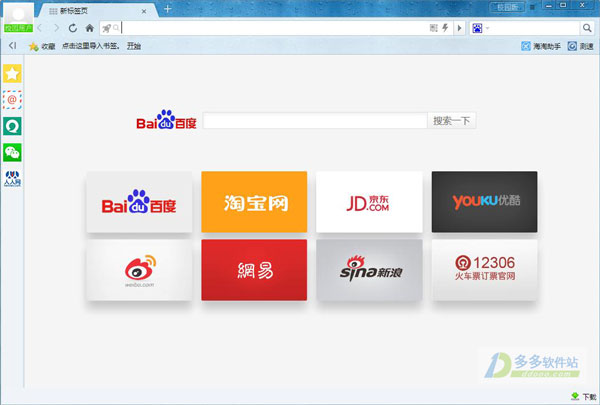Open the JD.COM 京东 tile
600x405 pixels.
[369, 202]
